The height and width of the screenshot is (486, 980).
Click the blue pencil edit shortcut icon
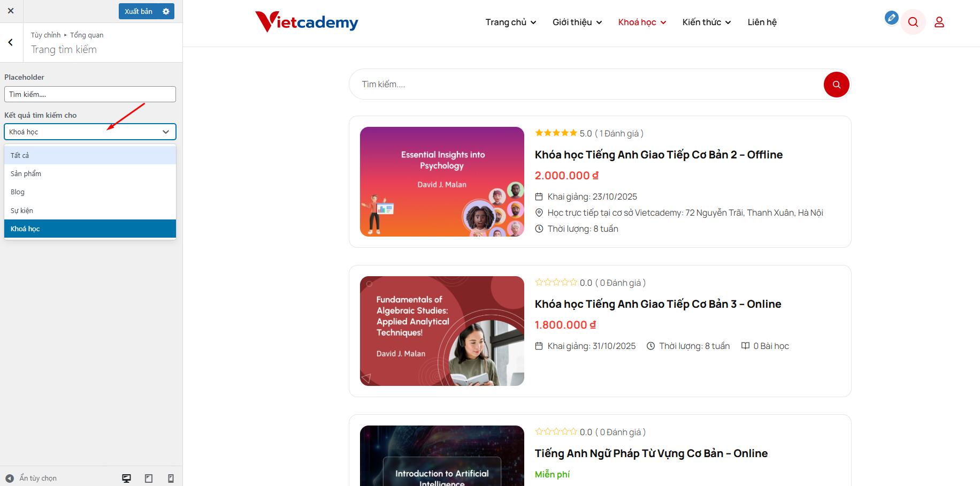click(x=891, y=18)
